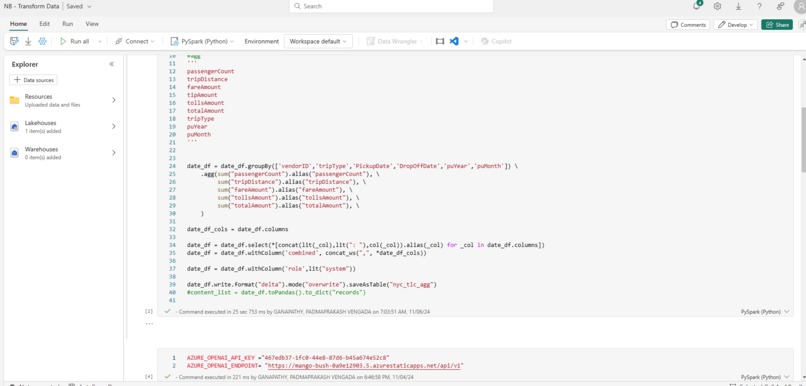Open help question mark icon
This screenshot has height=386, width=806.
click(x=759, y=6)
